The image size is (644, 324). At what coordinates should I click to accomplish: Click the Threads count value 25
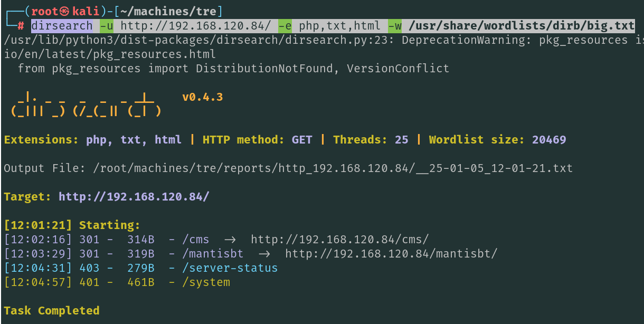pos(402,140)
